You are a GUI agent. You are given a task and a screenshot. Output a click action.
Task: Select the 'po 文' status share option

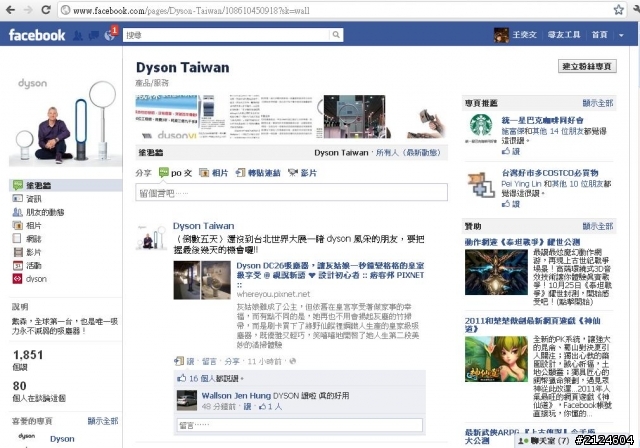click(x=176, y=173)
